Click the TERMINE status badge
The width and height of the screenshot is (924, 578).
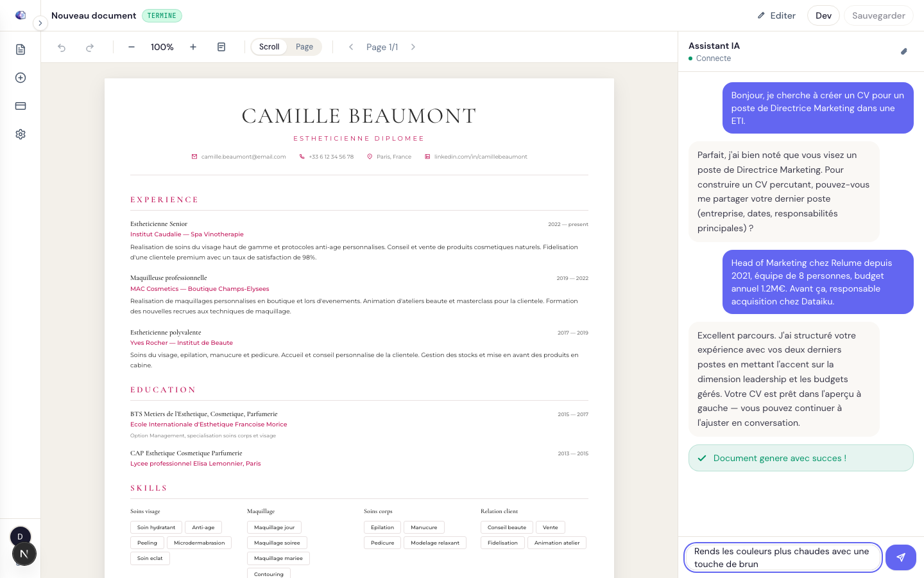(162, 15)
